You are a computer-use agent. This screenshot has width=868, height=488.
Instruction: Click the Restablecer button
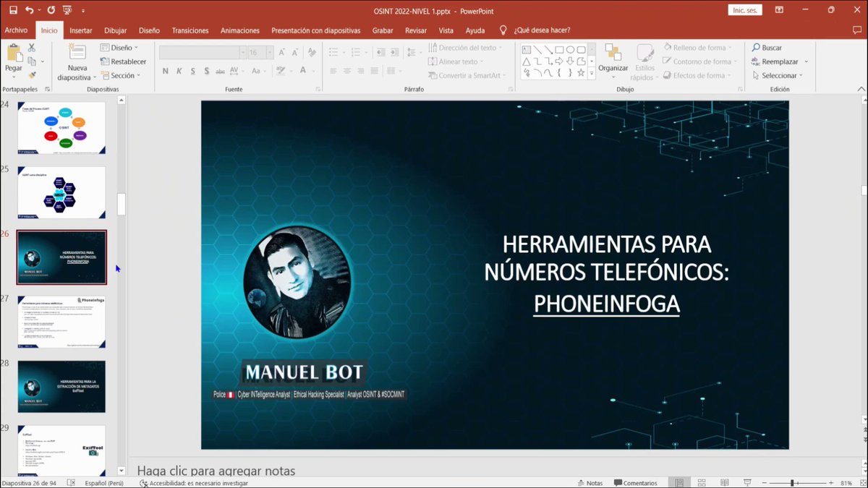pos(124,61)
